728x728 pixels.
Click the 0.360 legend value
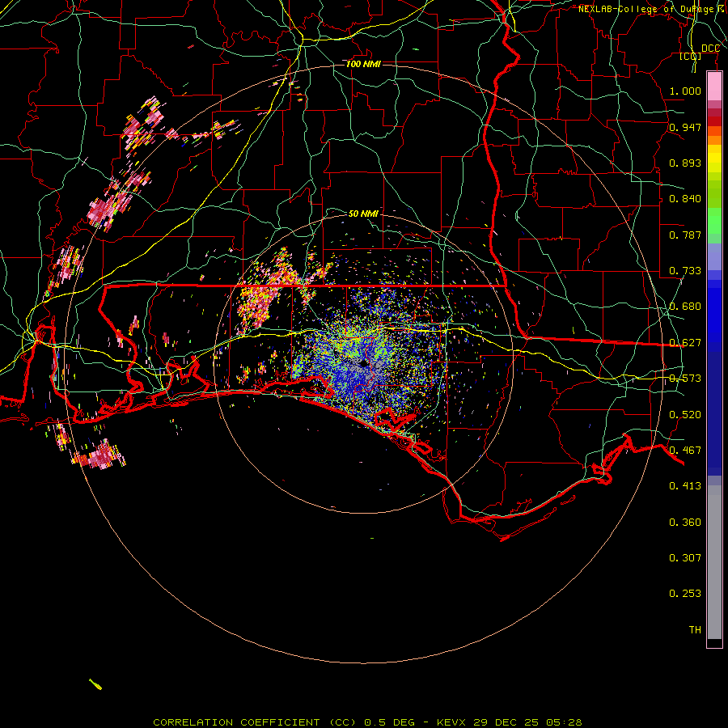tap(685, 523)
